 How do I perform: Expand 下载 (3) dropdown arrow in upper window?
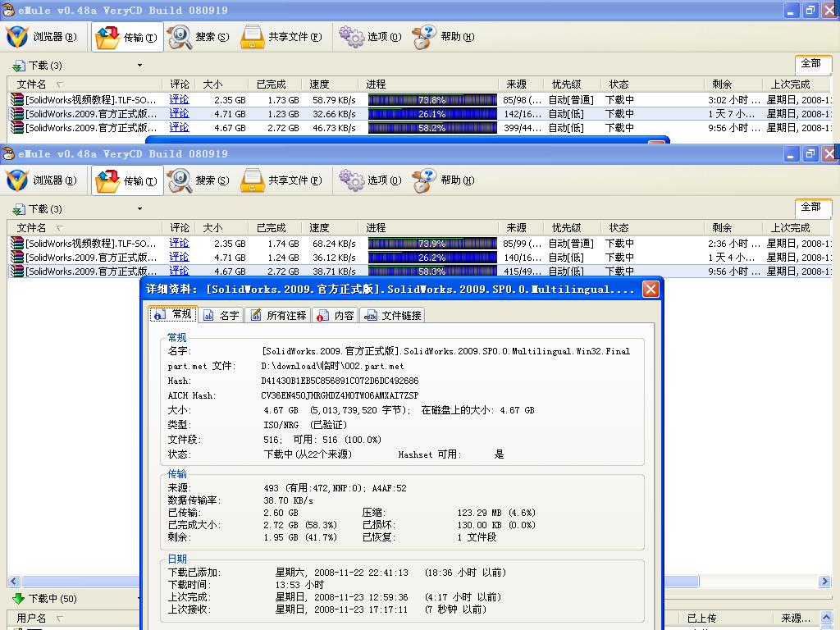point(139,66)
